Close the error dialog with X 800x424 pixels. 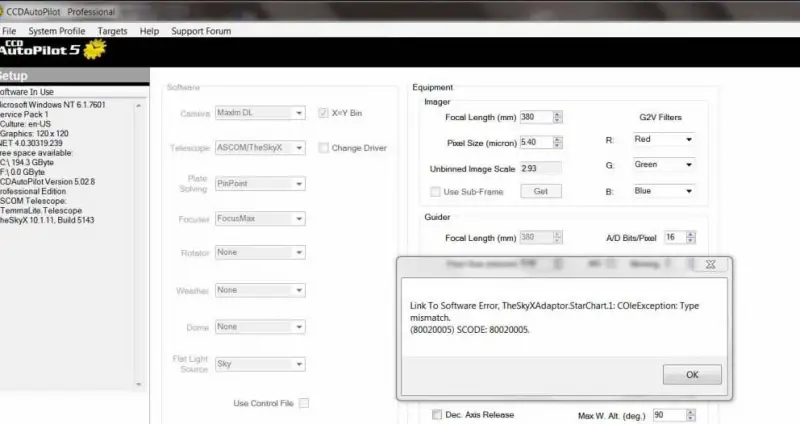[710, 265]
